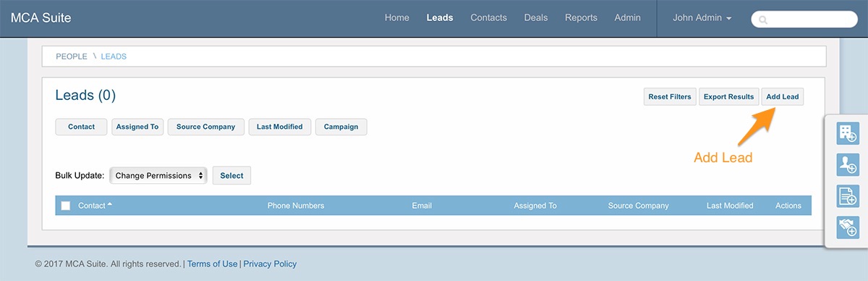Click the add contact person icon

[847, 164]
